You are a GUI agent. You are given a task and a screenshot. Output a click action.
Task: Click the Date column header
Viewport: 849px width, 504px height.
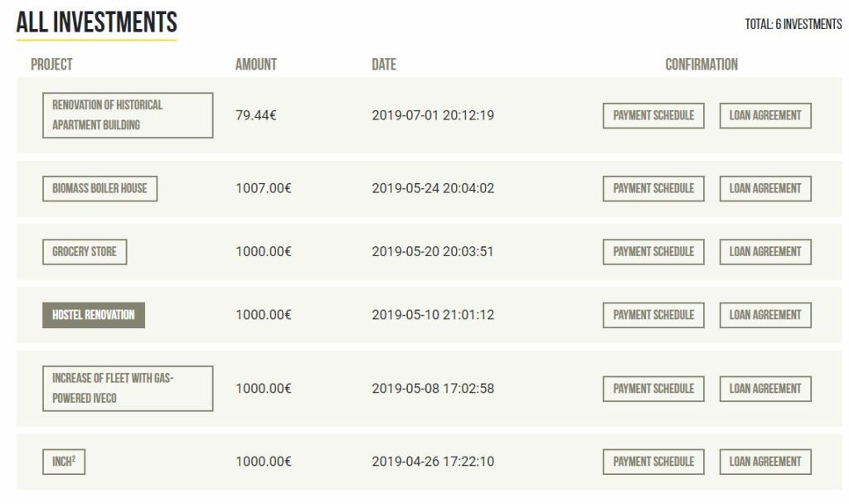click(384, 65)
